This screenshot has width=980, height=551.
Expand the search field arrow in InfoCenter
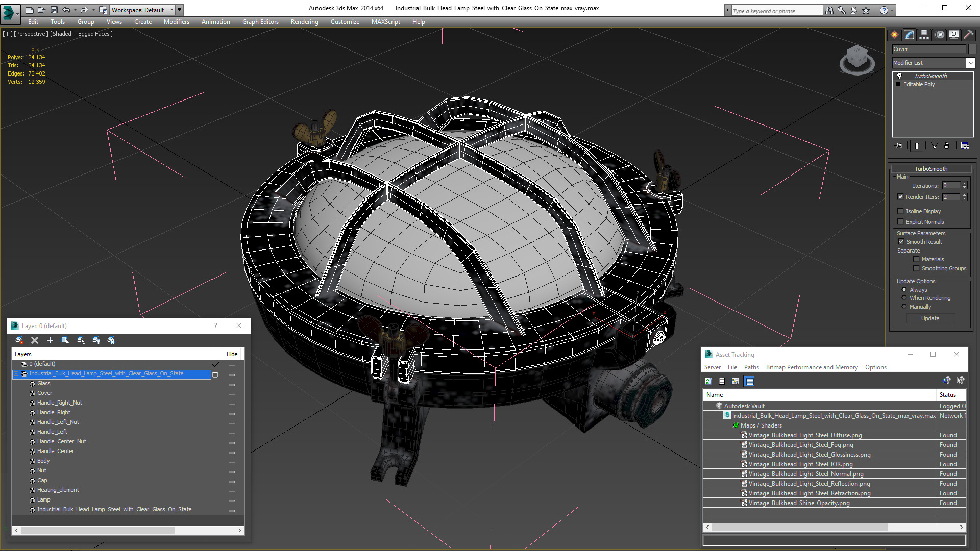coord(727,10)
